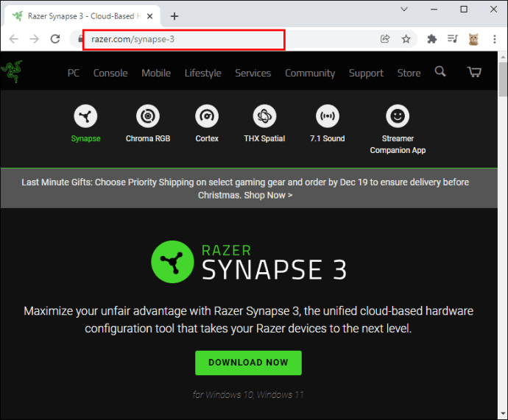Image resolution: width=508 pixels, height=420 pixels.
Task: Expand the tab search chevron
Action: coord(404,9)
